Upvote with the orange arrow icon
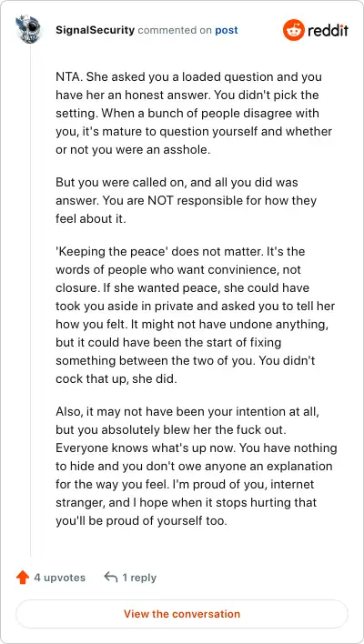 tap(23, 578)
